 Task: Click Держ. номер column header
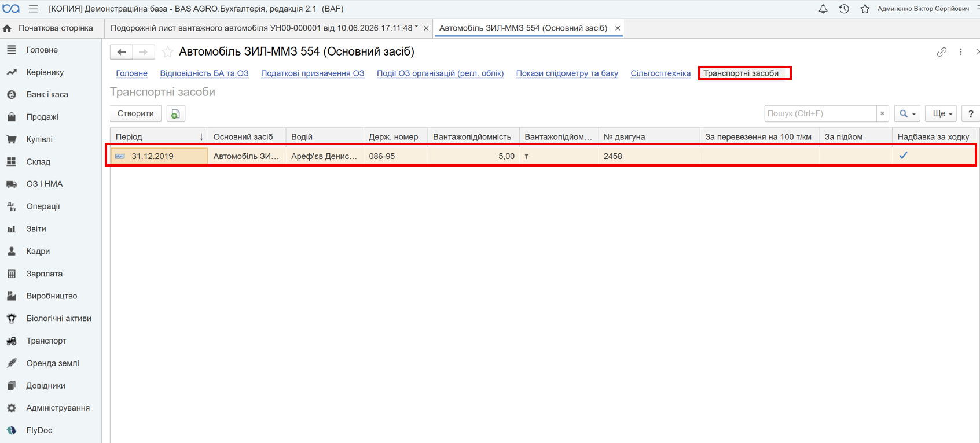(x=396, y=137)
